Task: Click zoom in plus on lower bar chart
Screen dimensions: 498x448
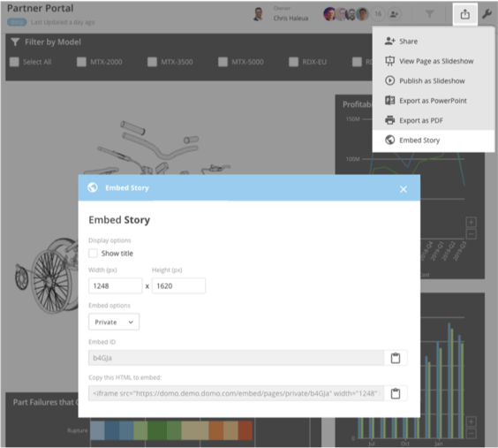Action: point(471,421)
